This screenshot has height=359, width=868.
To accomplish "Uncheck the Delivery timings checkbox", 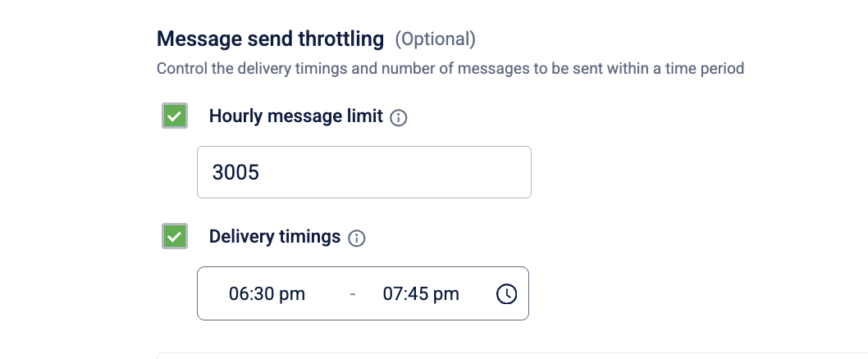I will coord(175,236).
